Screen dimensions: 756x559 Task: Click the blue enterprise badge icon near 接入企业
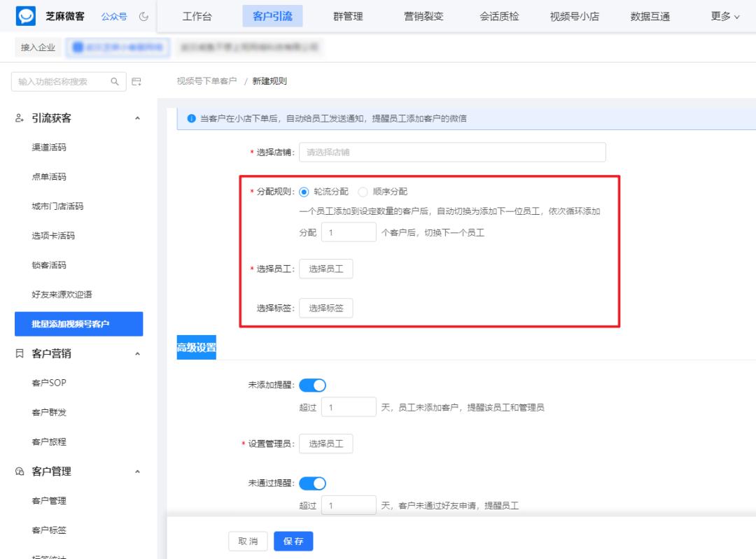coord(76,48)
